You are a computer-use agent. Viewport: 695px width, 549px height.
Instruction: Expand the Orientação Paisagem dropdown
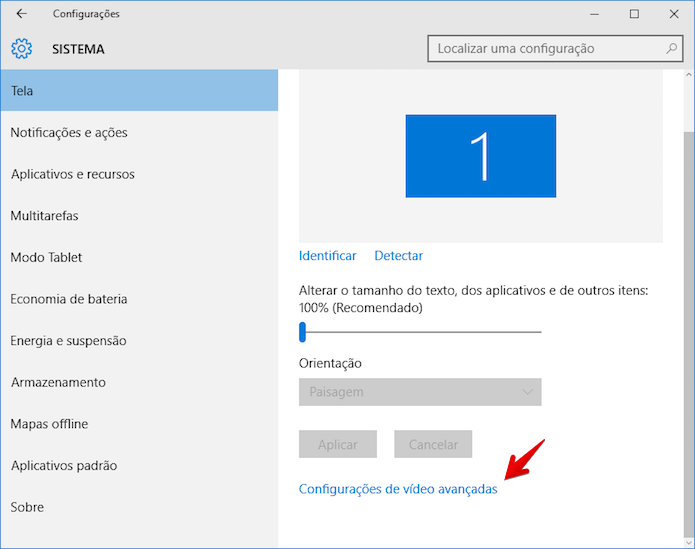[420, 392]
